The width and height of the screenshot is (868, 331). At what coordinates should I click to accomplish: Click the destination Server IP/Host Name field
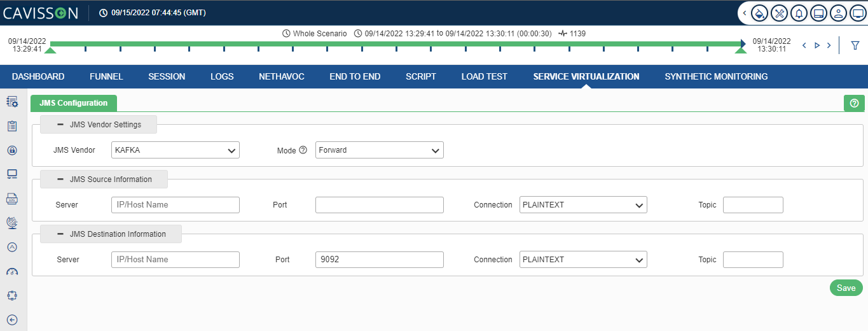[176, 260]
